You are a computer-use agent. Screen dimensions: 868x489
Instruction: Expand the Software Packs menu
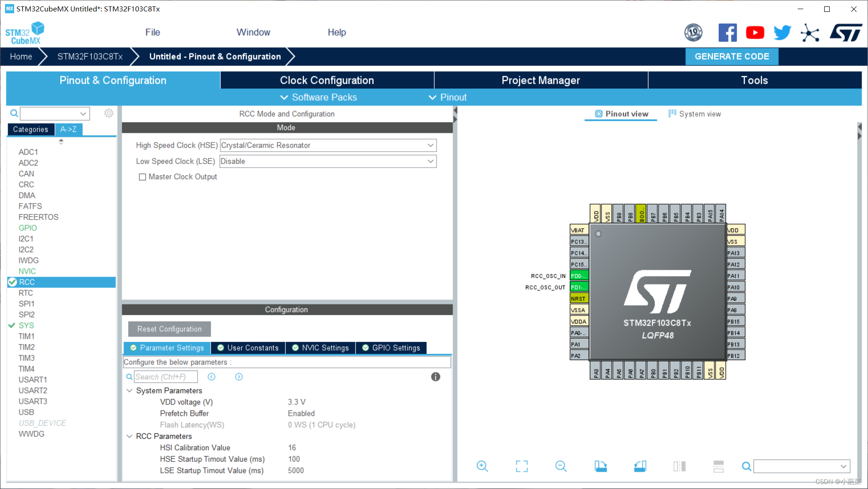click(x=319, y=97)
